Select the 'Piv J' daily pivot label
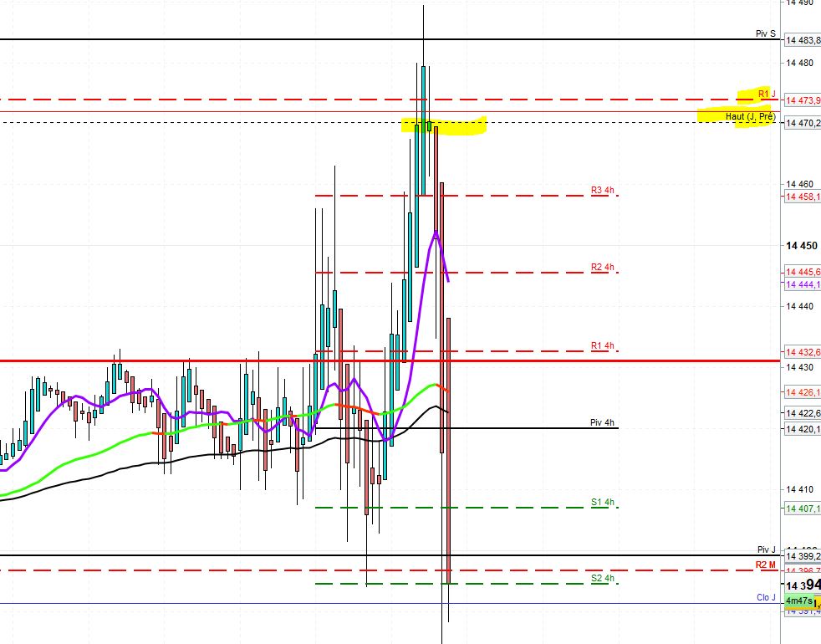 click(x=767, y=549)
